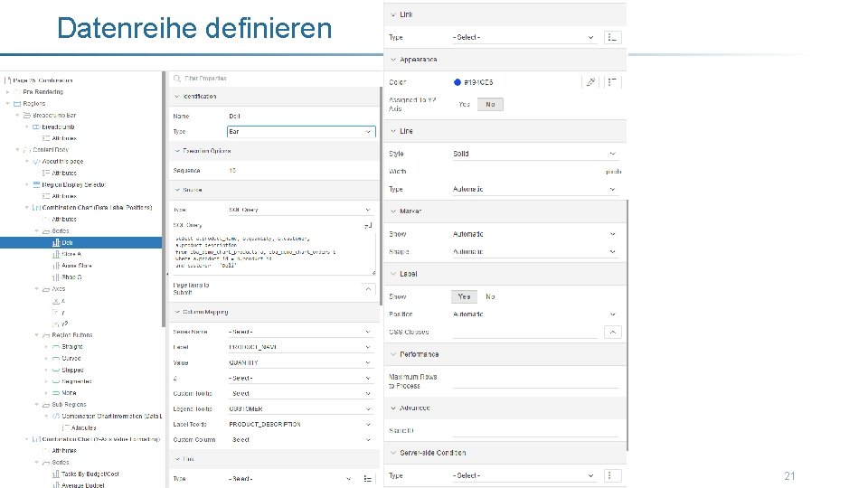This screenshot has height=488, width=868.
Task: Click the Maximum Rows to Process field
Action: pos(535,381)
